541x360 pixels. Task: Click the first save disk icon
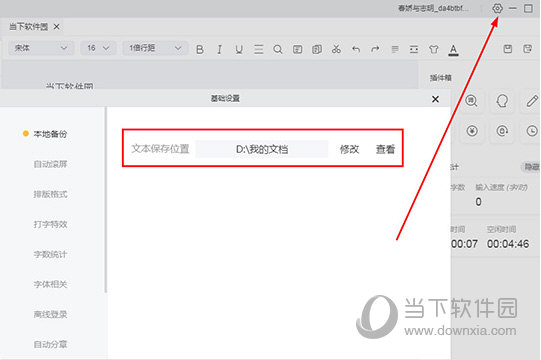(508, 49)
